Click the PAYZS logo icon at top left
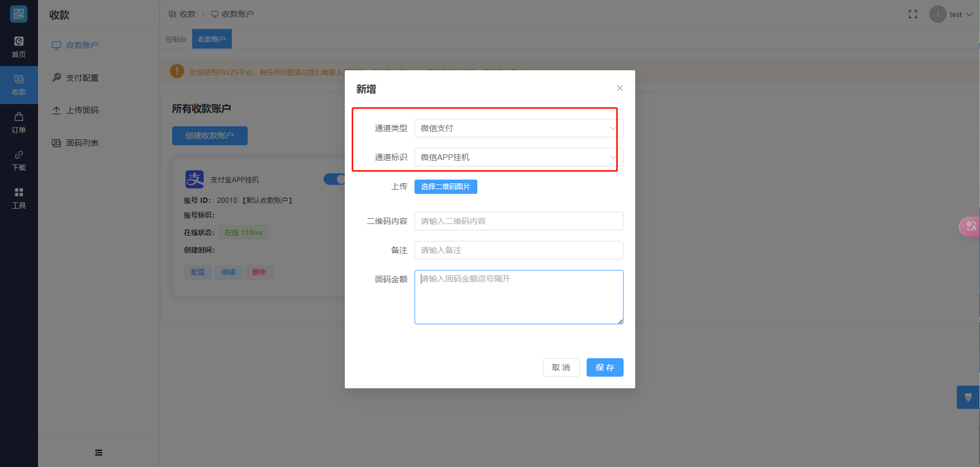Image resolution: width=980 pixels, height=467 pixels. click(18, 14)
